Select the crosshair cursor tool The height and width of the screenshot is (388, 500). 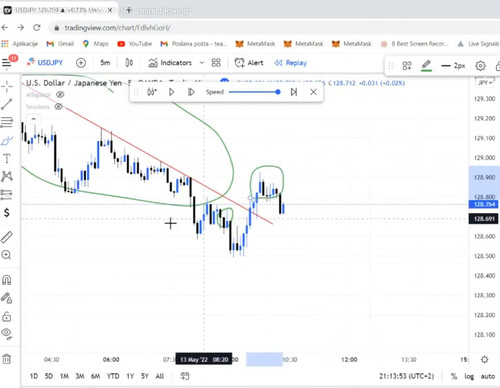point(7,87)
